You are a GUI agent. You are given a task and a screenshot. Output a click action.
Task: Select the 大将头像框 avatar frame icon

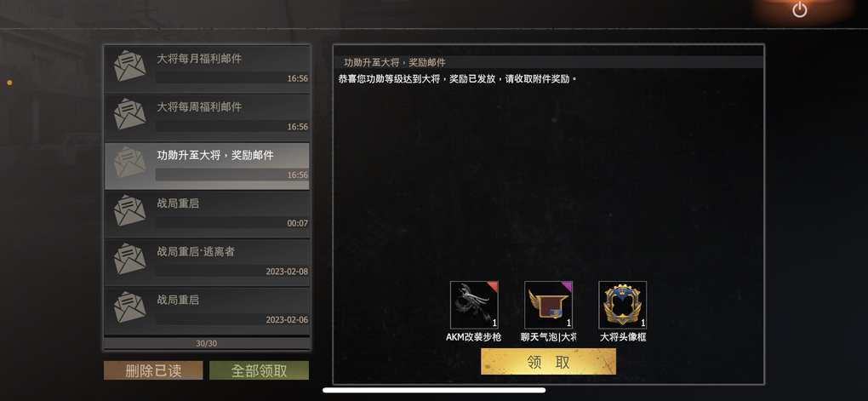click(622, 305)
